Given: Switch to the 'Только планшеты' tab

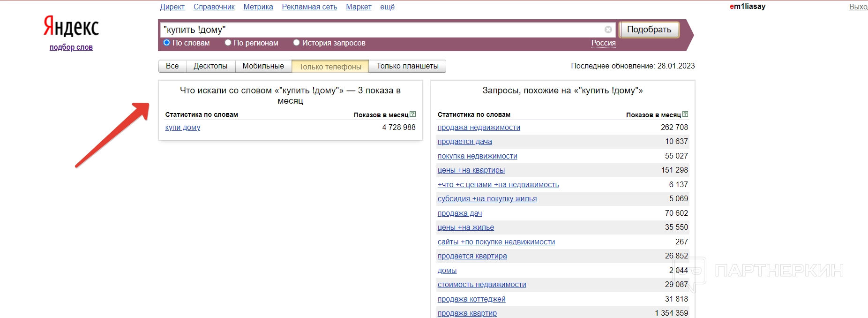Looking at the screenshot, I should tap(408, 66).
